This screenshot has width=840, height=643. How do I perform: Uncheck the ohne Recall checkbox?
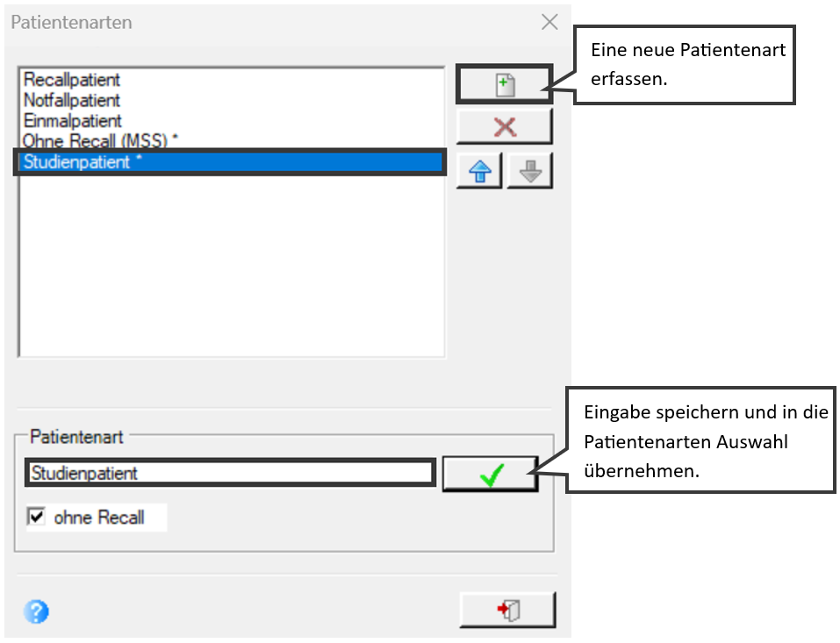tap(36, 517)
